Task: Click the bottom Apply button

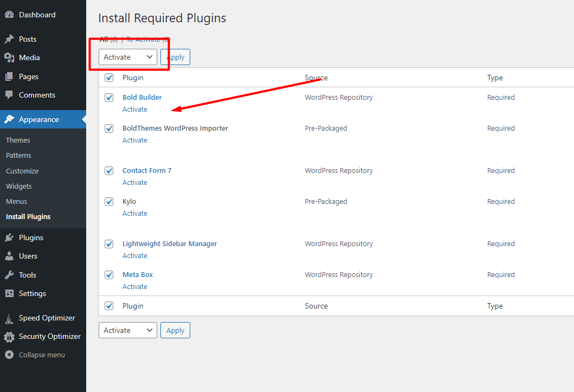Action: click(176, 330)
